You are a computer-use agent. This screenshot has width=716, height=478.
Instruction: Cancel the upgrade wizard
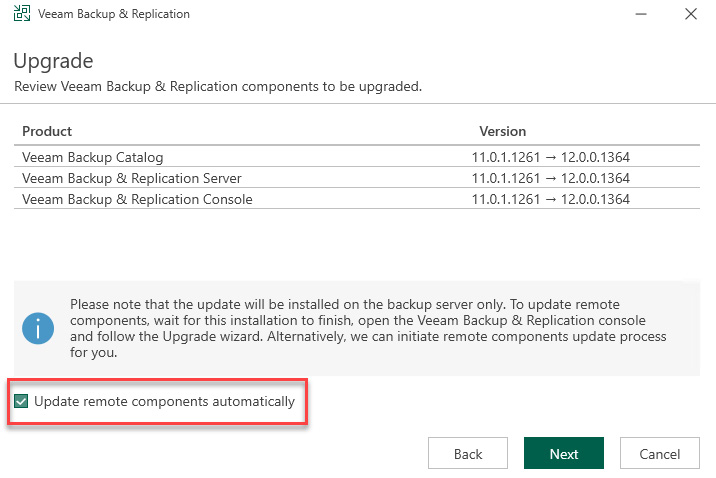[x=659, y=453]
